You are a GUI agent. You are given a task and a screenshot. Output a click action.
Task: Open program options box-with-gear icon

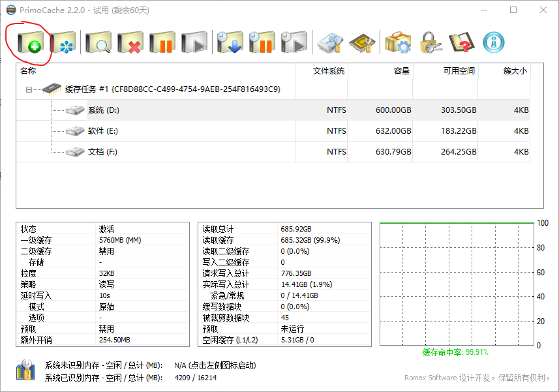tap(397, 44)
